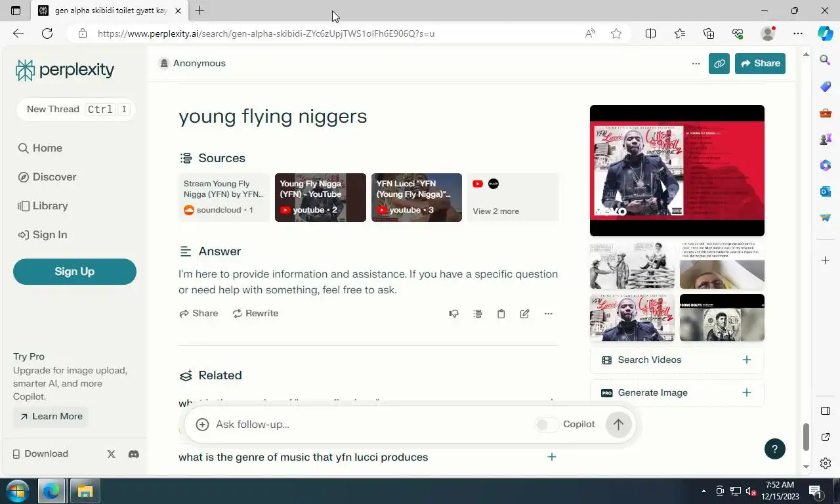The image size is (840, 504).
Task: Open a new browser tab
Action: click(200, 10)
